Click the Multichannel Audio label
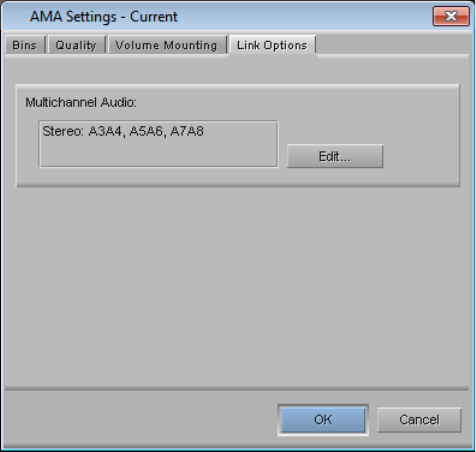The width and height of the screenshot is (476, 452). click(81, 102)
